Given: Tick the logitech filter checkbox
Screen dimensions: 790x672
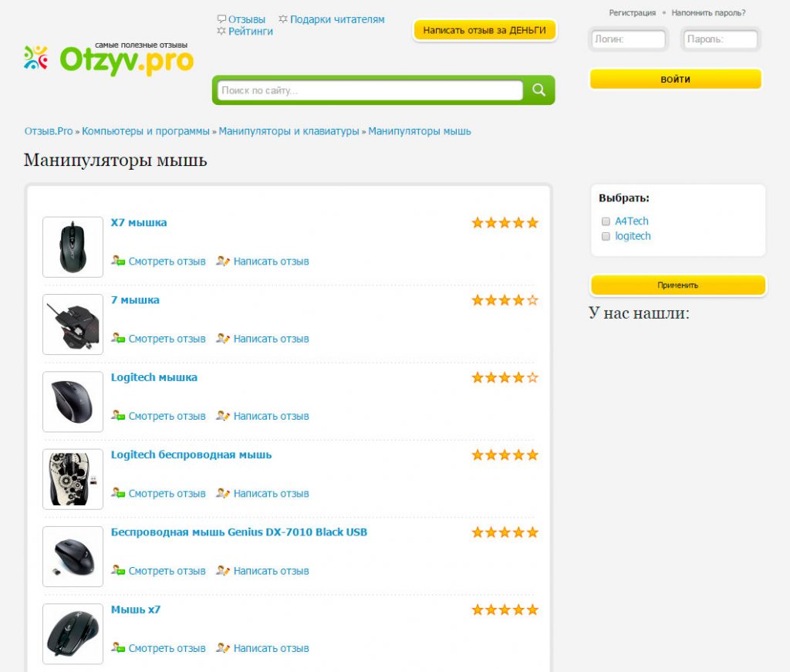Looking at the screenshot, I should 606,236.
